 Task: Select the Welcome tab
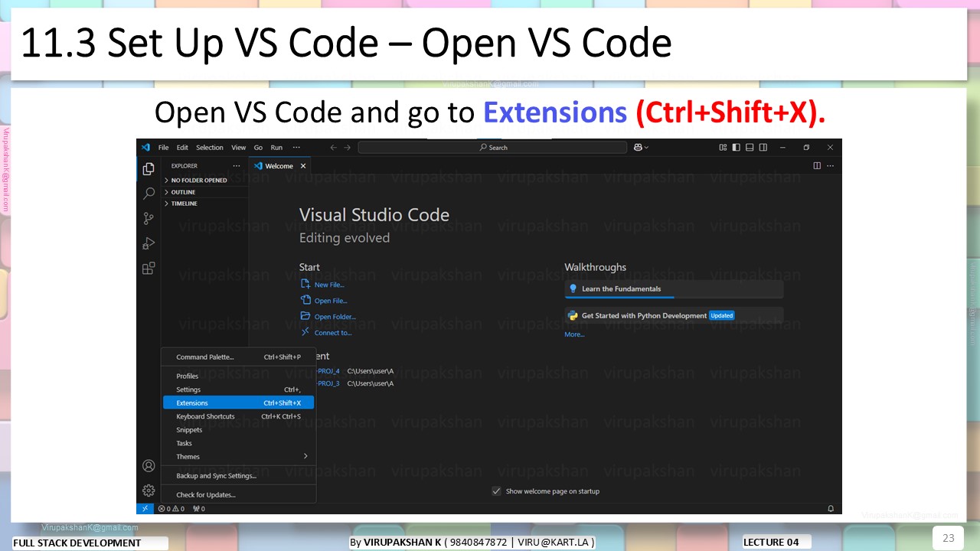coord(279,165)
